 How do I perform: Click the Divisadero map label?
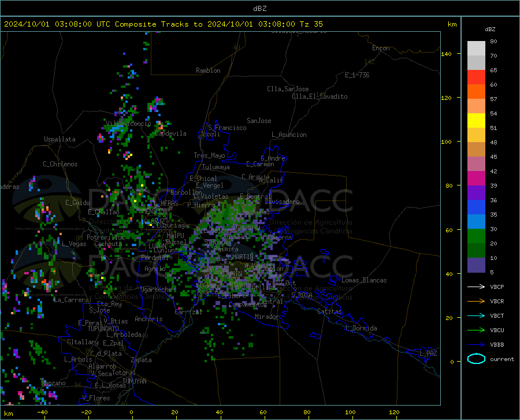282,202
